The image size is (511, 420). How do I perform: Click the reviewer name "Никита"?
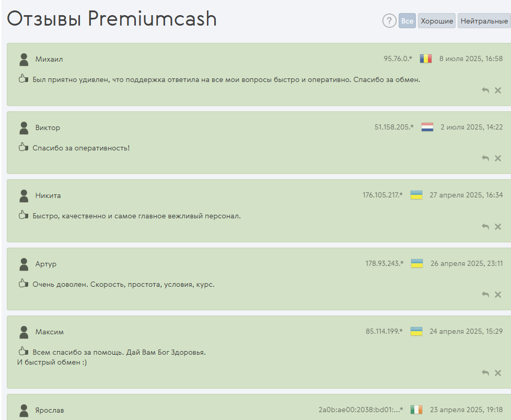(x=48, y=195)
